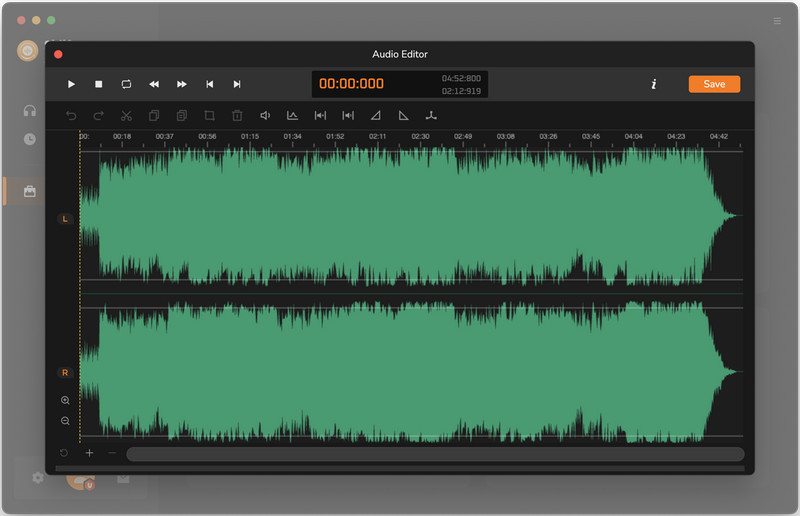The height and width of the screenshot is (516, 800).
Task: Rewind the audio
Action: pos(154,84)
